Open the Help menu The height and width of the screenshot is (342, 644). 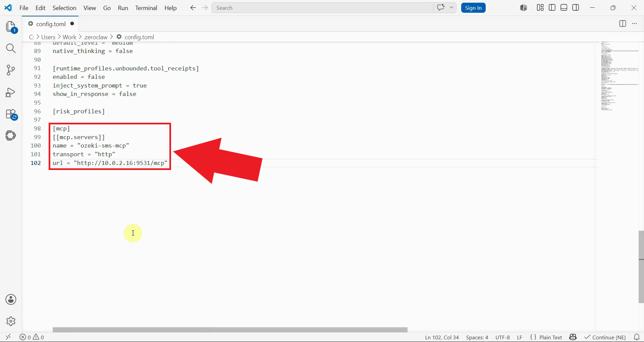click(x=170, y=8)
